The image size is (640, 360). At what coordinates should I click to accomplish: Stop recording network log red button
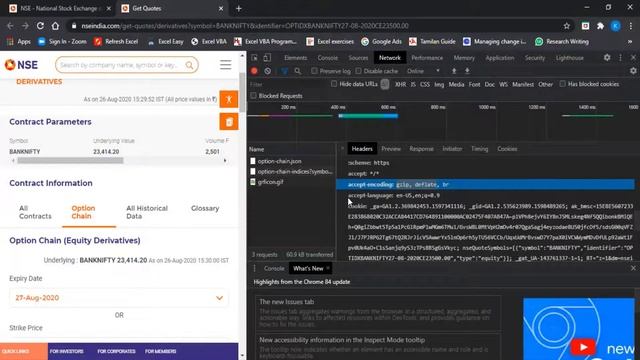[x=254, y=71]
